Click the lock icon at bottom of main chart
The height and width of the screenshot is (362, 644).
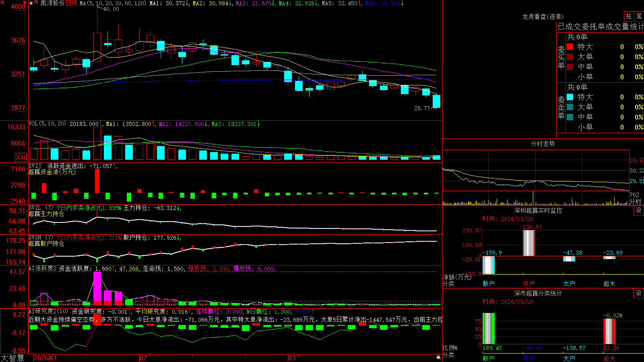coord(438,357)
